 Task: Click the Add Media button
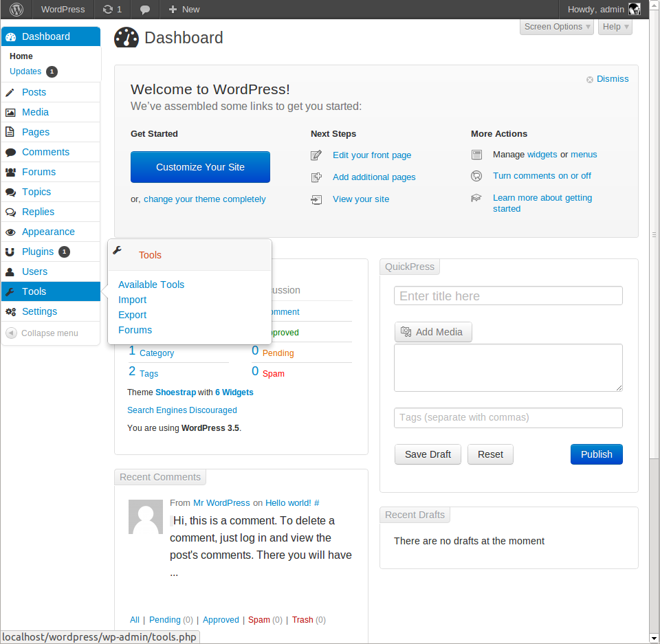[433, 332]
